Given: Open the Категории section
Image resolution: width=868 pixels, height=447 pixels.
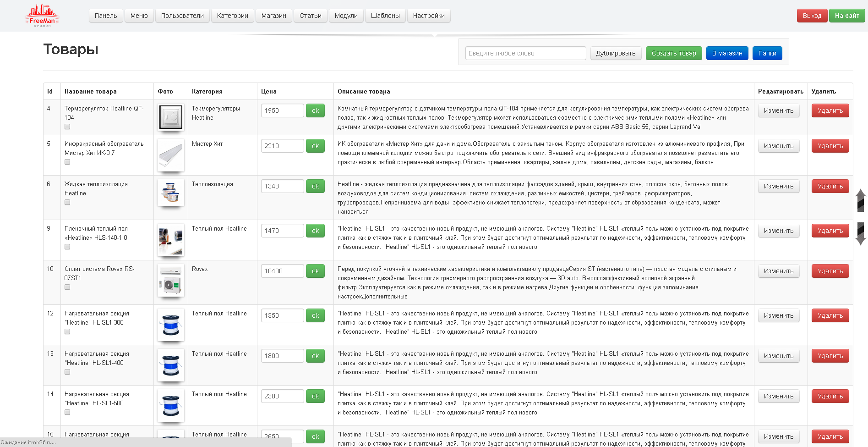Looking at the screenshot, I should tap(233, 16).
